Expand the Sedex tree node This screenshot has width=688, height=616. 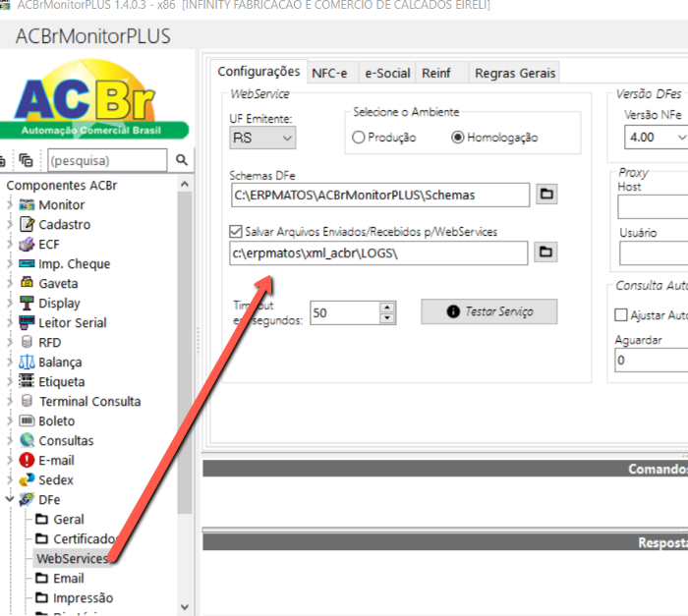point(10,479)
